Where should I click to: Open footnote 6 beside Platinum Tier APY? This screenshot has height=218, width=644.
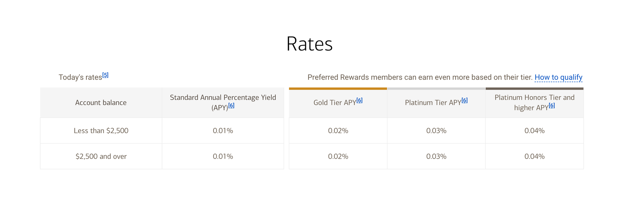(x=465, y=100)
